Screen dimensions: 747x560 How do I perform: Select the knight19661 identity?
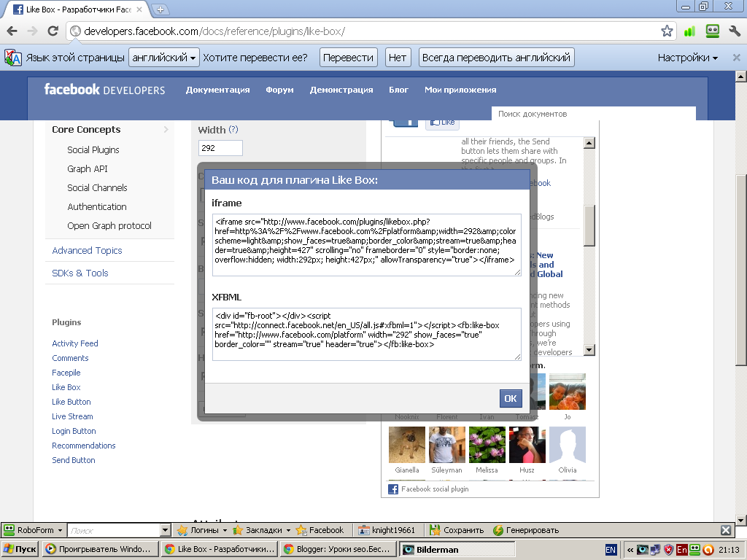387,530
